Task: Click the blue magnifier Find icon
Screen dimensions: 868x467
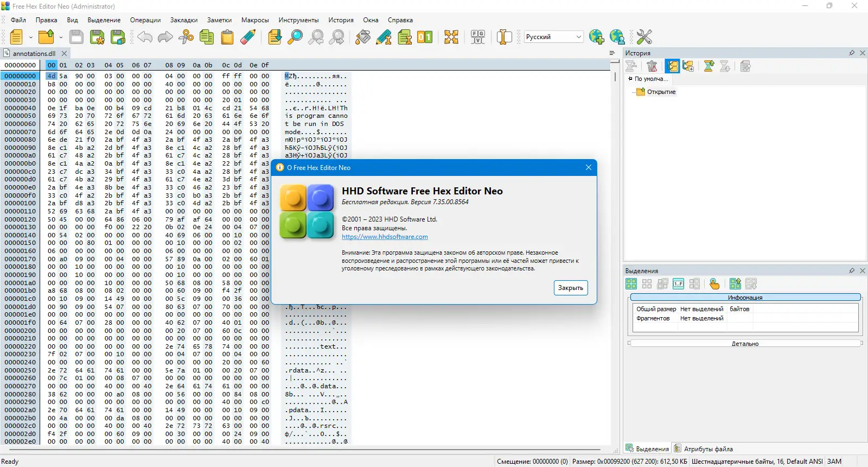Action: pos(295,37)
